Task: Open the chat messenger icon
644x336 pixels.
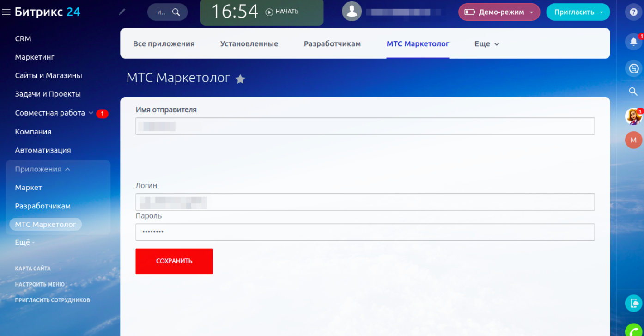Action: pyautogui.click(x=634, y=68)
